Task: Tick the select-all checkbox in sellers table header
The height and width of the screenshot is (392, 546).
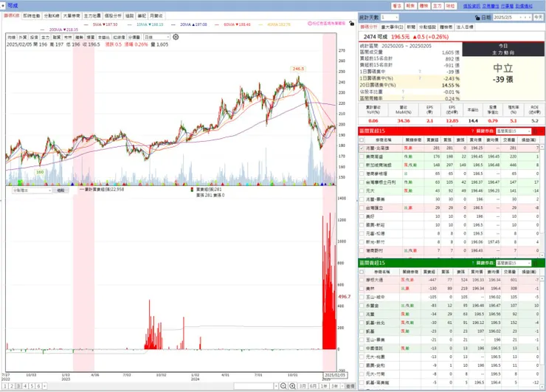Action: coord(362,272)
